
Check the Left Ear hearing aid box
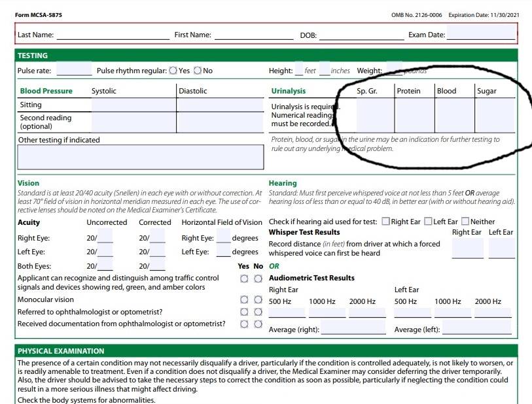428,222
